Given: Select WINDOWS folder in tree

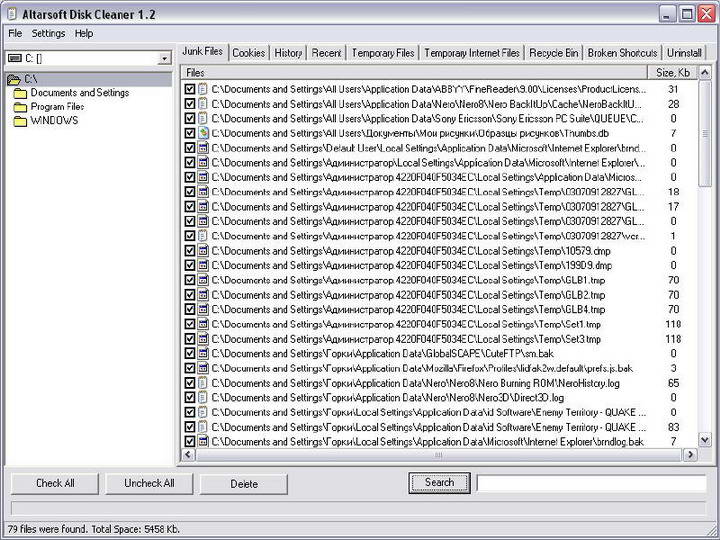Looking at the screenshot, I should [54, 120].
